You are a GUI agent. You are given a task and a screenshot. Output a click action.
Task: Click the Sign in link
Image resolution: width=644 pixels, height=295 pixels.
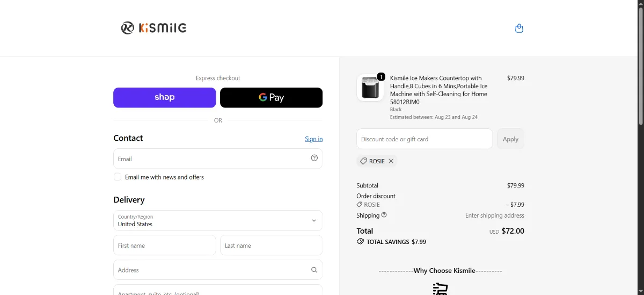tap(314, 139)
